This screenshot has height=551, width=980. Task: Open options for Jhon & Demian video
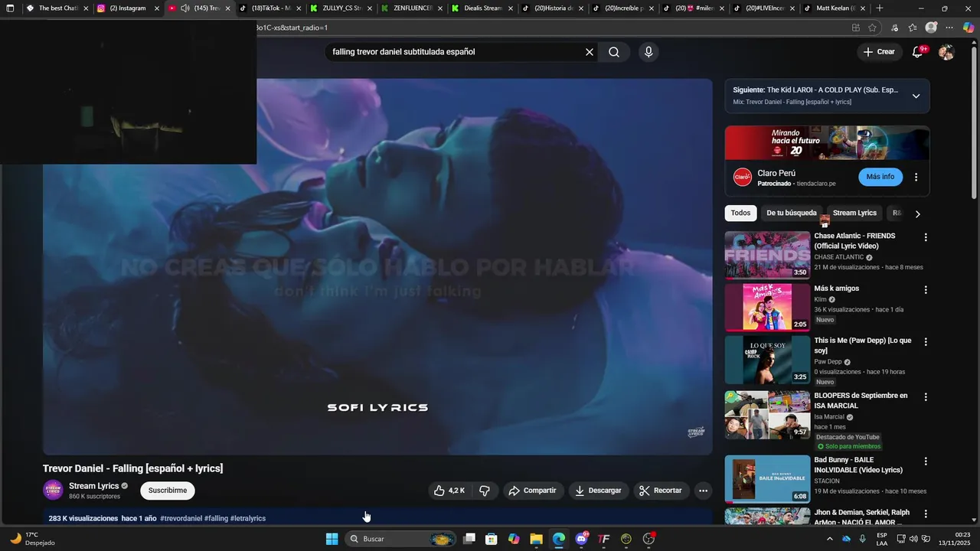coord(926,514)
